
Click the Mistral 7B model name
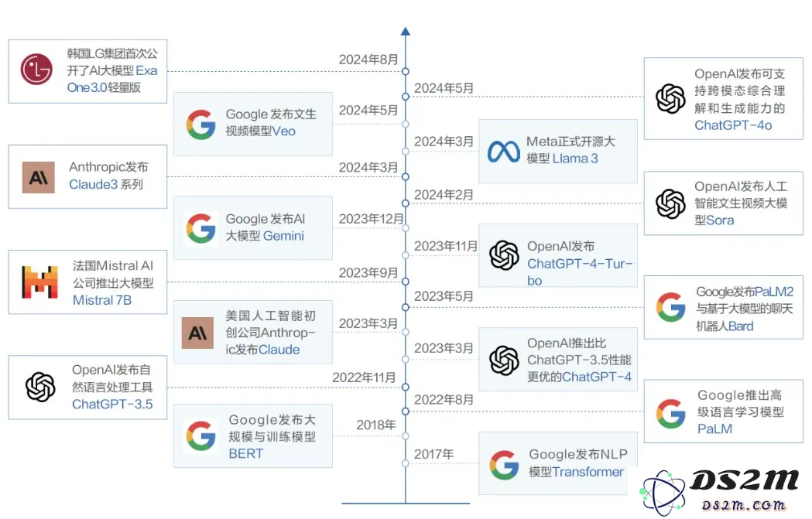[101, 300]
